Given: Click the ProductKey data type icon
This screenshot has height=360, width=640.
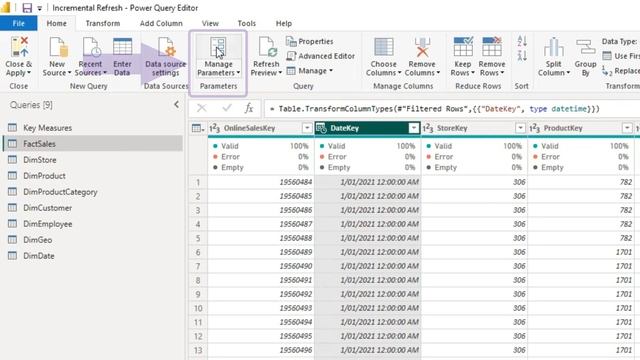Looking at the screenshot, I should [x=535, y=128].
